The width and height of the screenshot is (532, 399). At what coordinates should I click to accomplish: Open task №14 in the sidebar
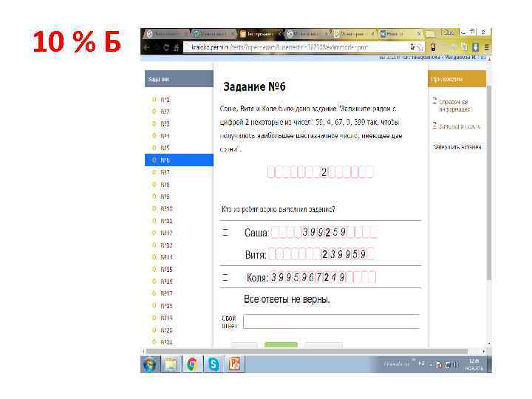point(166,257)
